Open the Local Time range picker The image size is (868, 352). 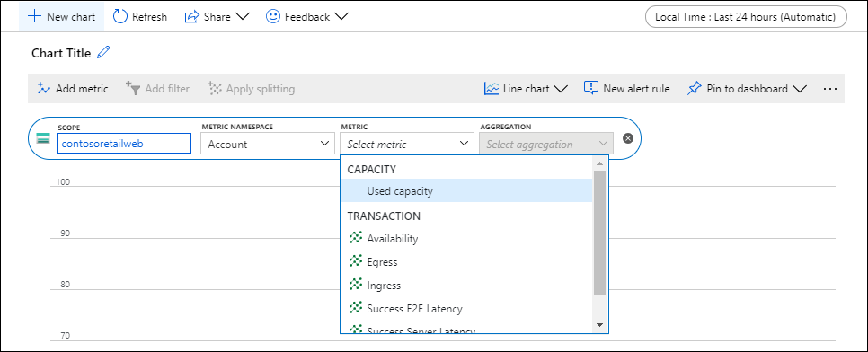point(746,16)
